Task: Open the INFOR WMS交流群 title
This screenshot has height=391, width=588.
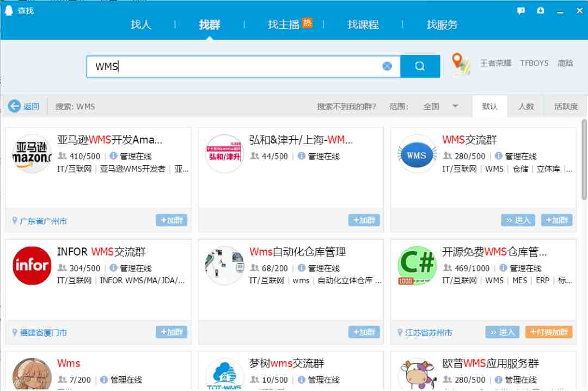Action: pyautogui.click(x=101, y=252)
